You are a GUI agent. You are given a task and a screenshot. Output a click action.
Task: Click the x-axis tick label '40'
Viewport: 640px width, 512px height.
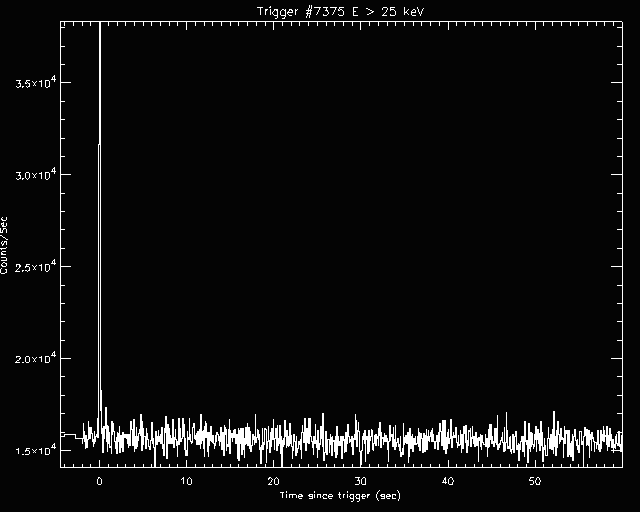[448, 481]
